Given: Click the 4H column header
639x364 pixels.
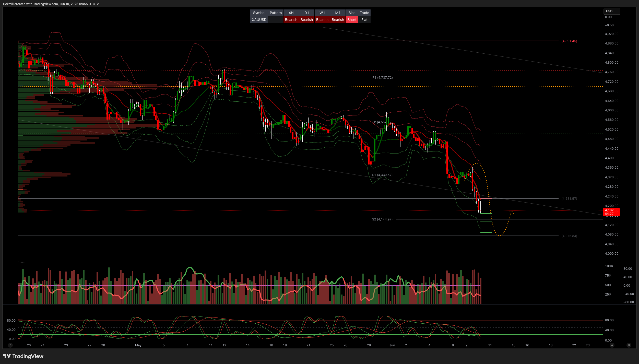Looking at the screenshot, I should tap(291, 13).
